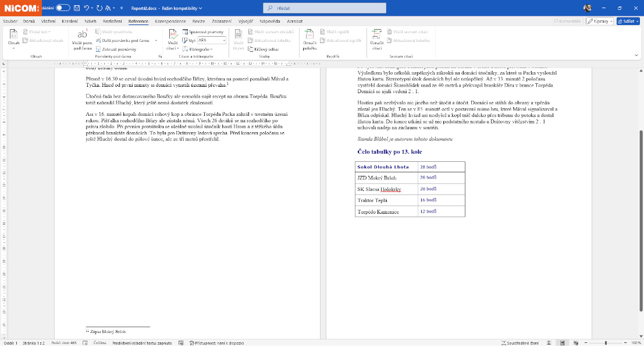The height and width of the screenshot is (347, 644).
Task: Open the Undo history dropdown arrow
Action: point(92,8)
